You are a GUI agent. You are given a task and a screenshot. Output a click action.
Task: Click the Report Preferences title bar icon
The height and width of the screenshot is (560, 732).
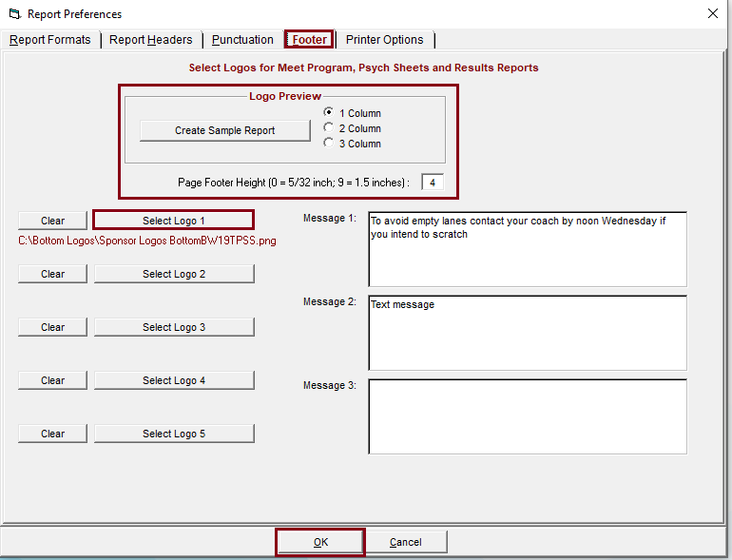coord(13,14)
